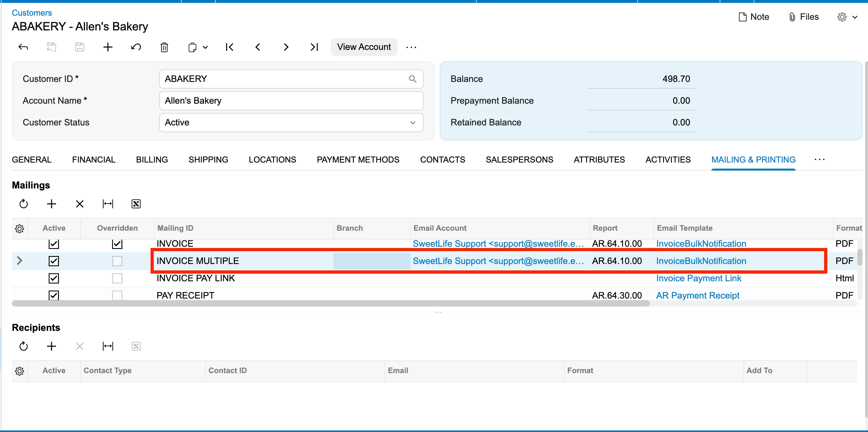
Task: Add a new row in Recipients
Action: pyautogui.click(x=51, y=346)
